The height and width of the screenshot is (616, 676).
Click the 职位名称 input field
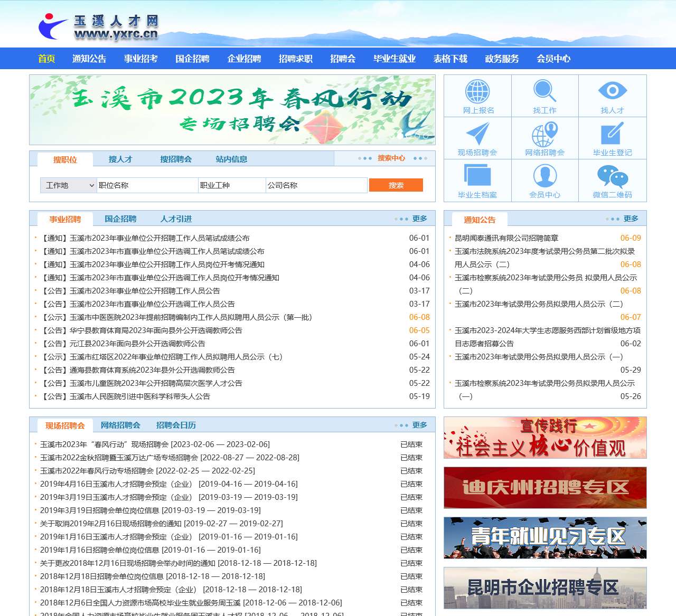pyautogui.click(x=147, y=185)
